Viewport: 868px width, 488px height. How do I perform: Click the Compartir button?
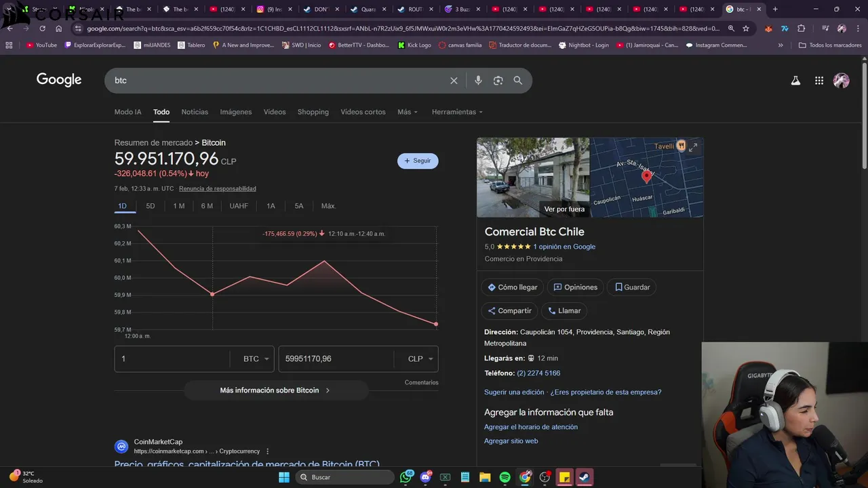(x=509, y=311)
